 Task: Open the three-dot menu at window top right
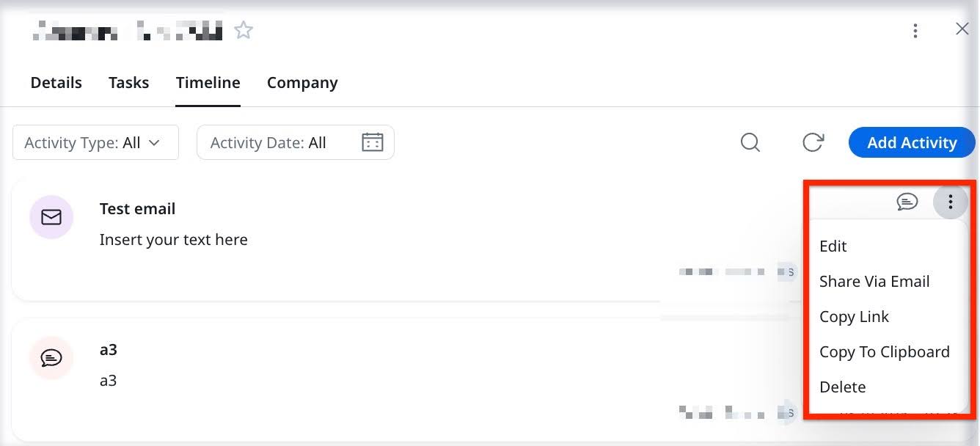(x=915, y=31)
